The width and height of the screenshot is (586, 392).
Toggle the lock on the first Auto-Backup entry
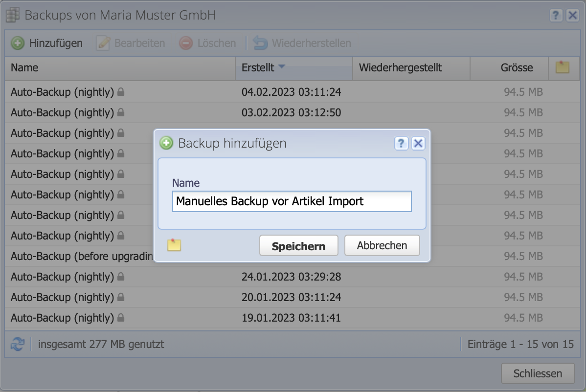pos(120,92)
